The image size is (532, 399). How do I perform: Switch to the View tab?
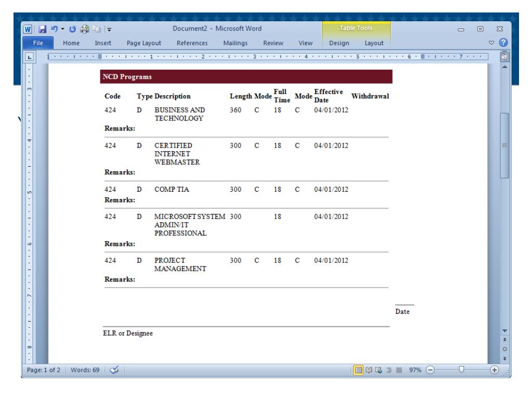[305, 43]
